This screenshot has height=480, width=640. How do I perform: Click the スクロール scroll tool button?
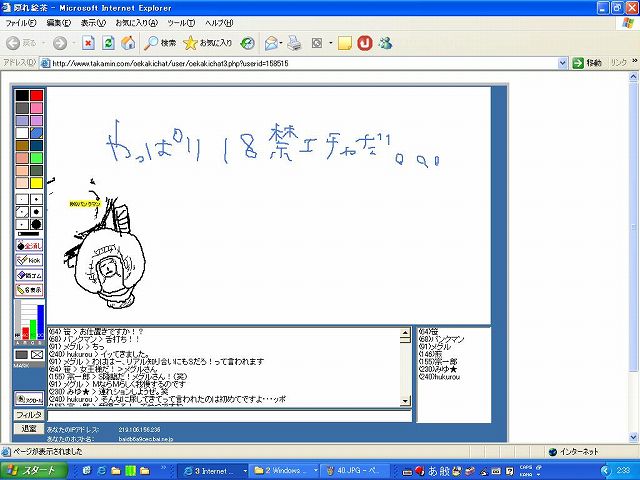pyautogui.click(x=29, y=399)
